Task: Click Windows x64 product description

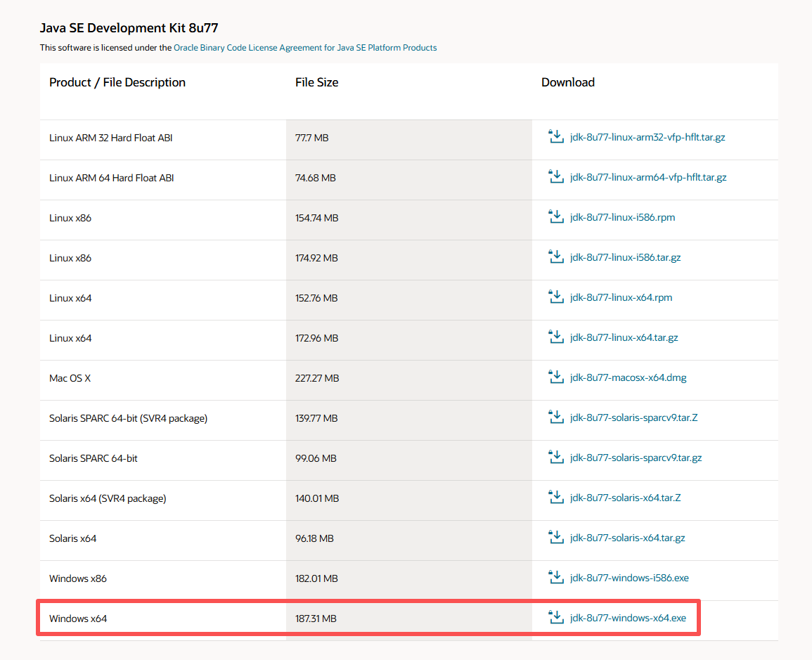Action: pos(77,619)
